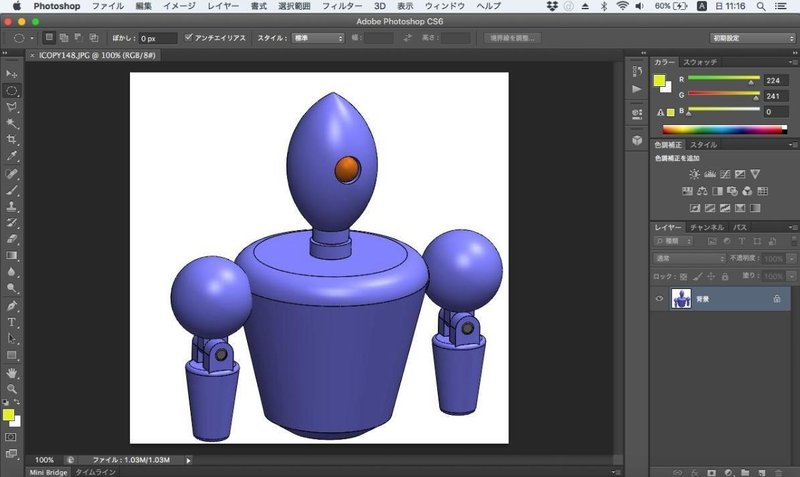Select the History Brush tool

12,223
